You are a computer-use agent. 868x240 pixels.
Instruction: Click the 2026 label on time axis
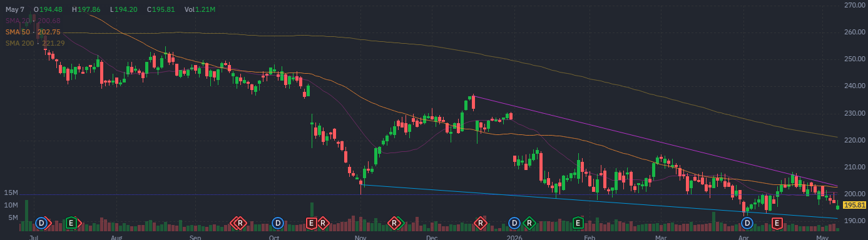pos(515,237)
